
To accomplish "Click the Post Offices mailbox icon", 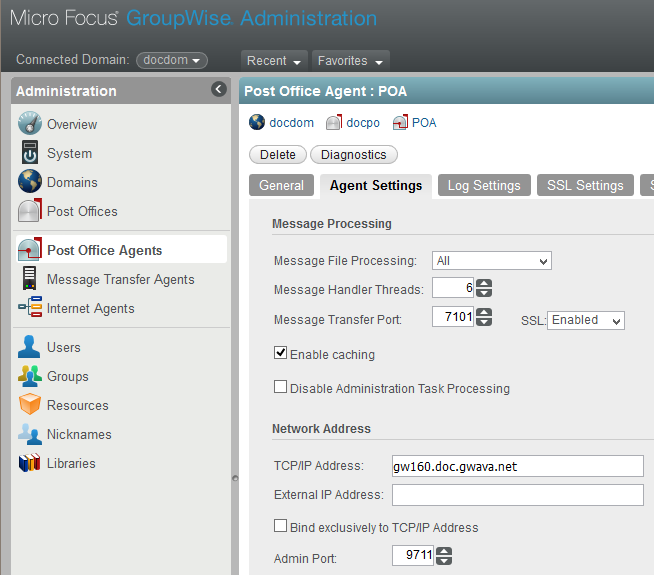I will pyautogui.click(x=30, y=210).
